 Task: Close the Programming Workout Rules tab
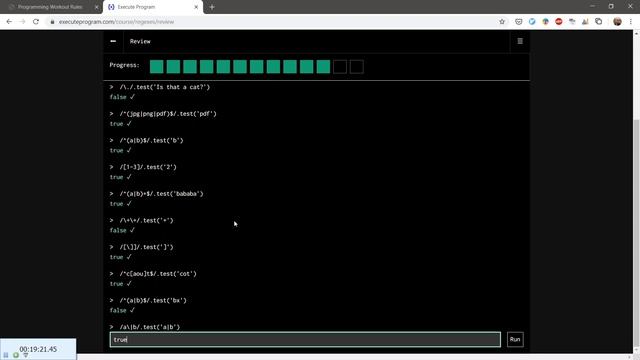click(x=97, y=7)
